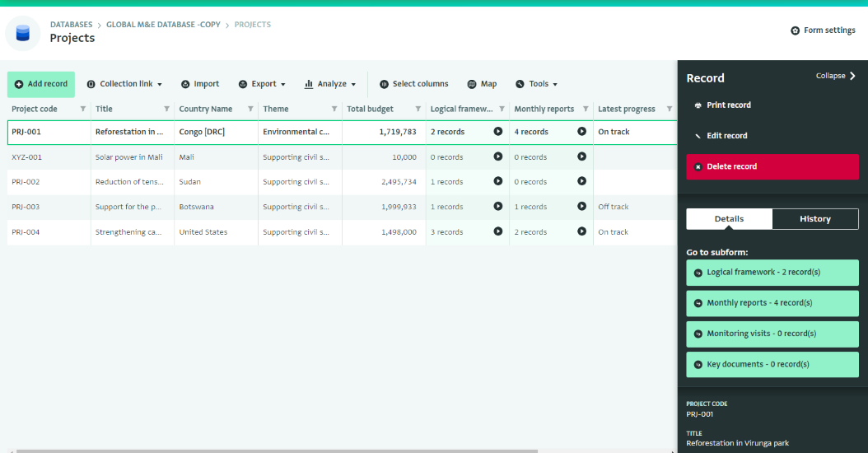
Task: Select the PRJ-001 project code cell
Action: coord(49,132)
